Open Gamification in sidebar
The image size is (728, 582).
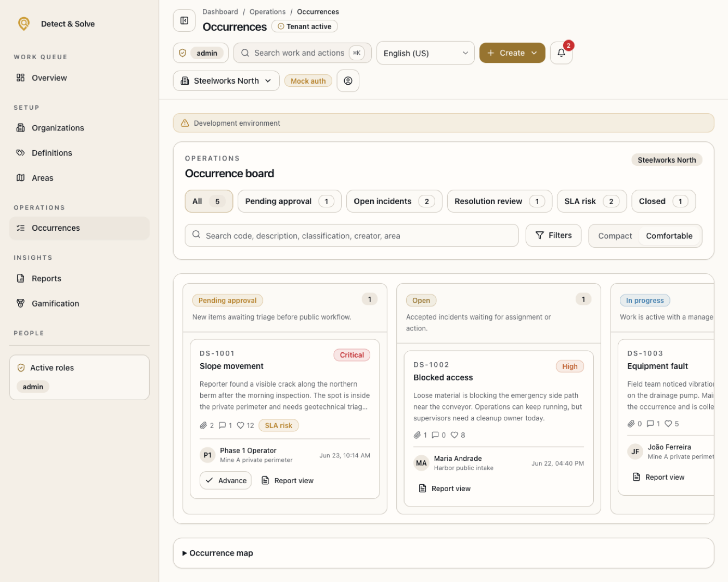79,303
